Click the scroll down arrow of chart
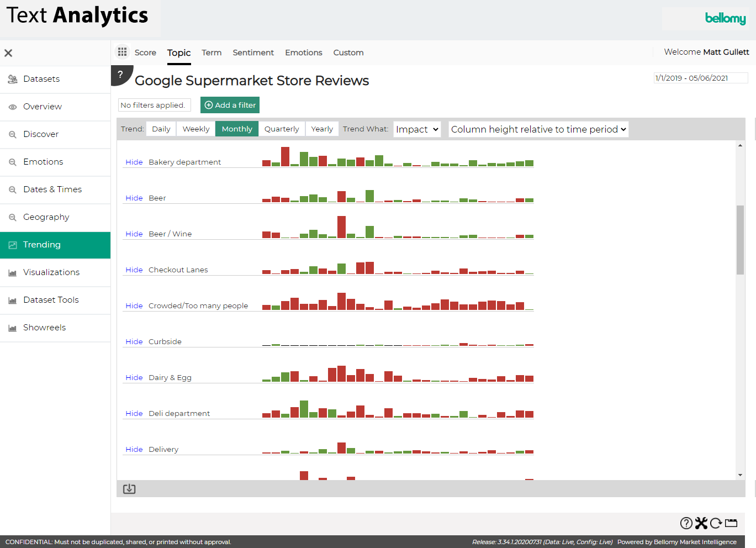Viewport: 756px width, 548px height. tap(740, 475)
